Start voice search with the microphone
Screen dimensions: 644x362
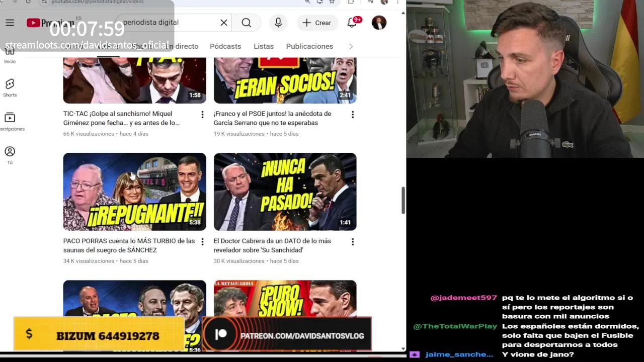pyautogui.click(x=278, y=23)
